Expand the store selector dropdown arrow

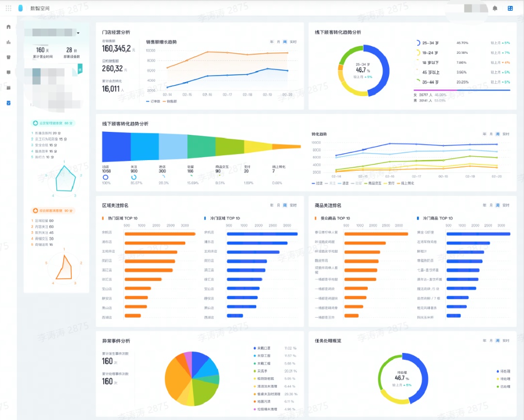[78, 33]
